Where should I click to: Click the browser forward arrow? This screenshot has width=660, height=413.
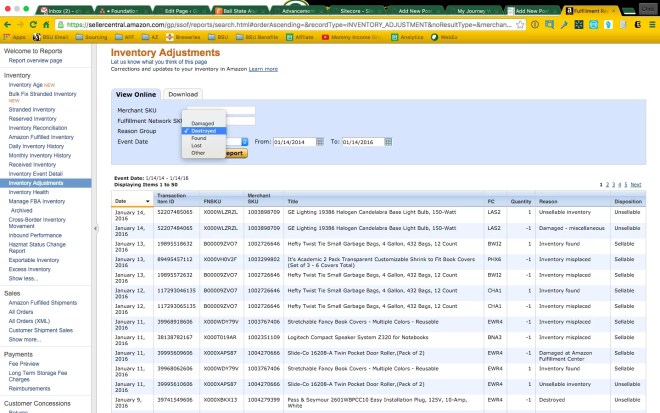click(20, 25)
